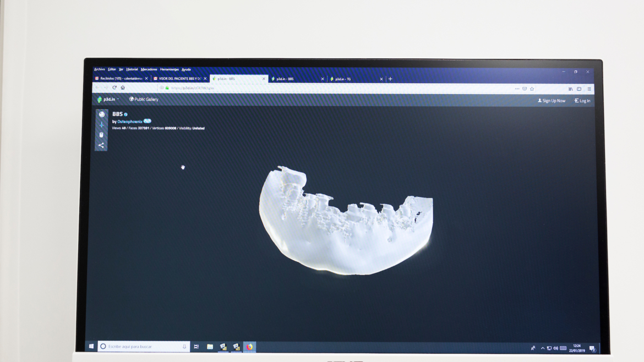This screenshot has width=644, height=362.
Task: Toggle the Firefox sidebar icon
Action: (x=579, y=89)
